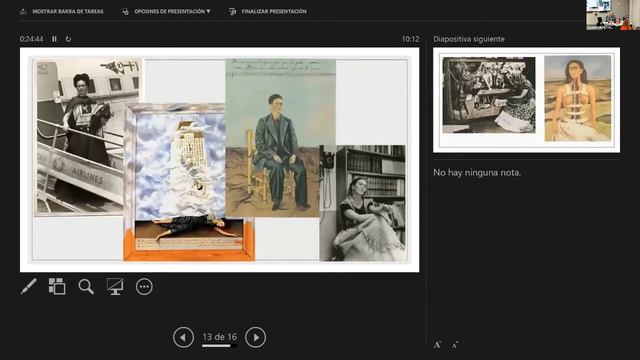Open the video call participant thumbnail
The width and height of the screenshot is (640, 360).
613,15
